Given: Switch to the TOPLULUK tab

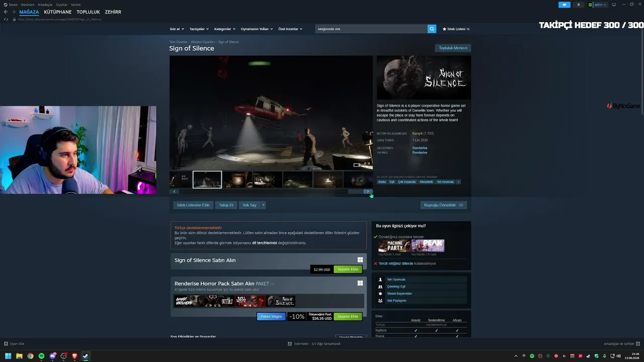Looking at the screenshot, I should (x=88, y=12).
